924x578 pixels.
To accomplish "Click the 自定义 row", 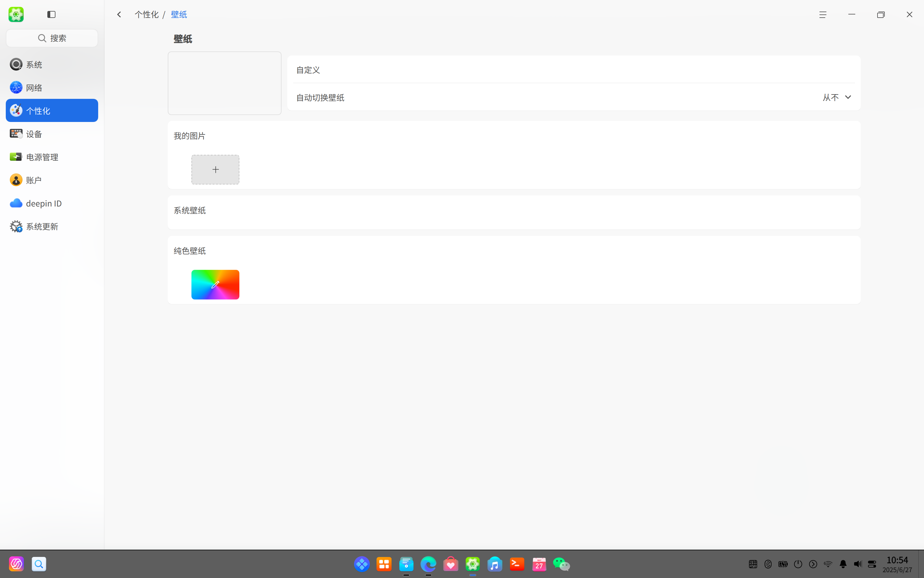I will tap(574, 70).
